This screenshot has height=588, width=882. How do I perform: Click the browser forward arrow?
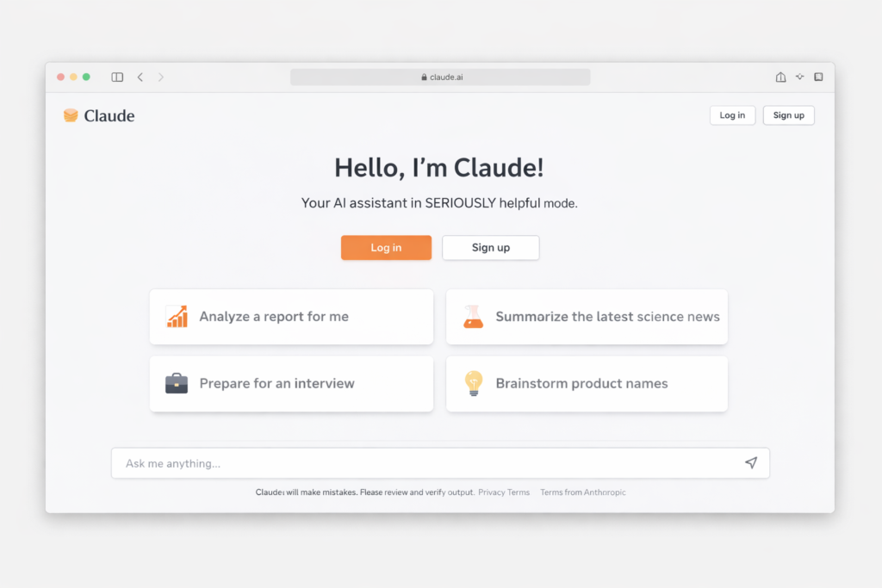tap(161, 77)
